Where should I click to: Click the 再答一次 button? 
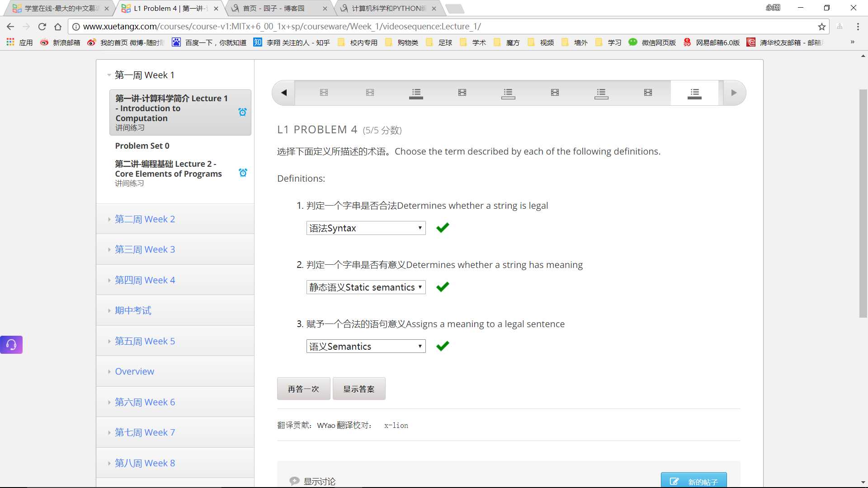point(303,389)
